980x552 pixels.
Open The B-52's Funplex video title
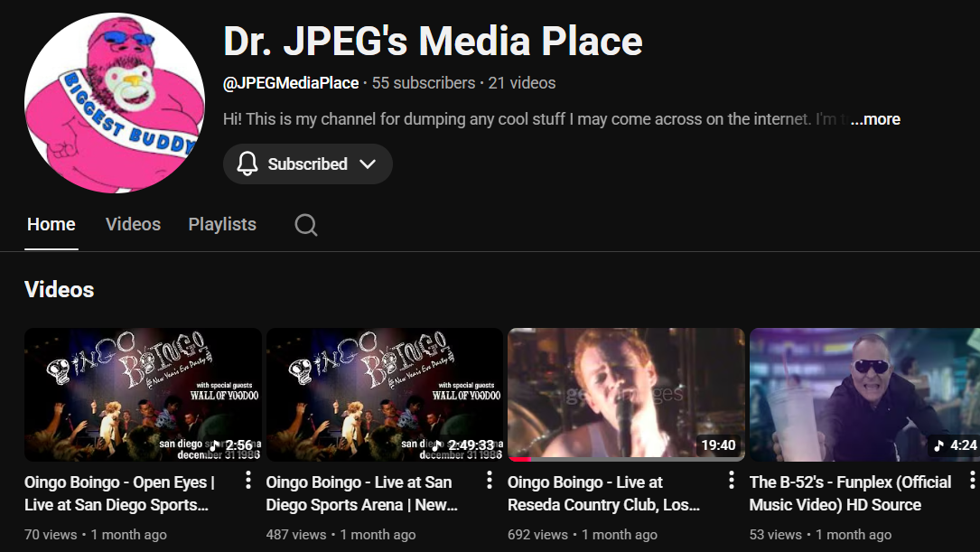(x=849, y=493)
